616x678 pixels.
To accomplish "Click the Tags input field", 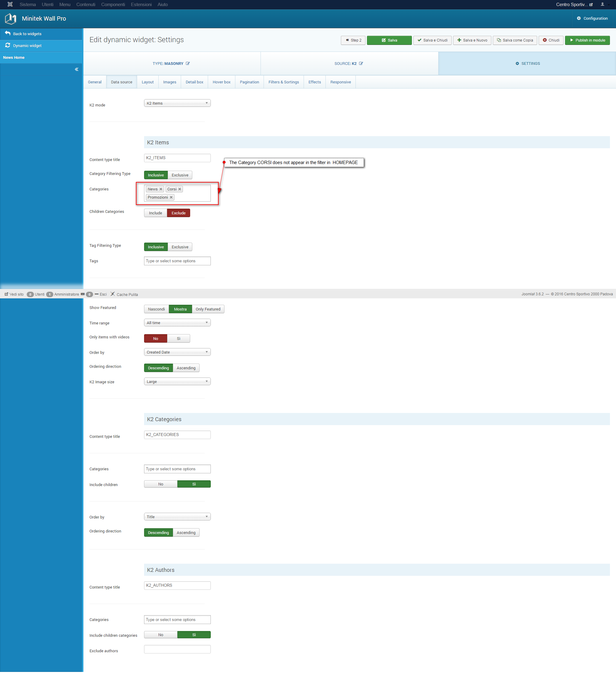I will point(177,261).
